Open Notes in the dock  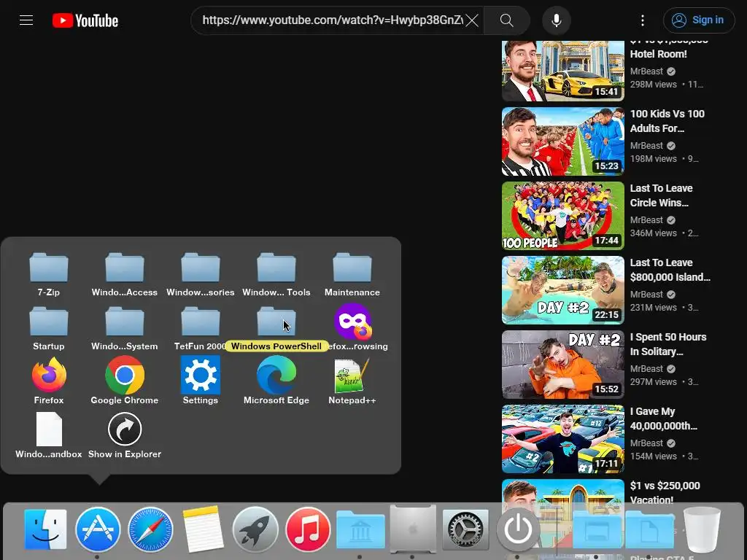[x=203, y=529]
